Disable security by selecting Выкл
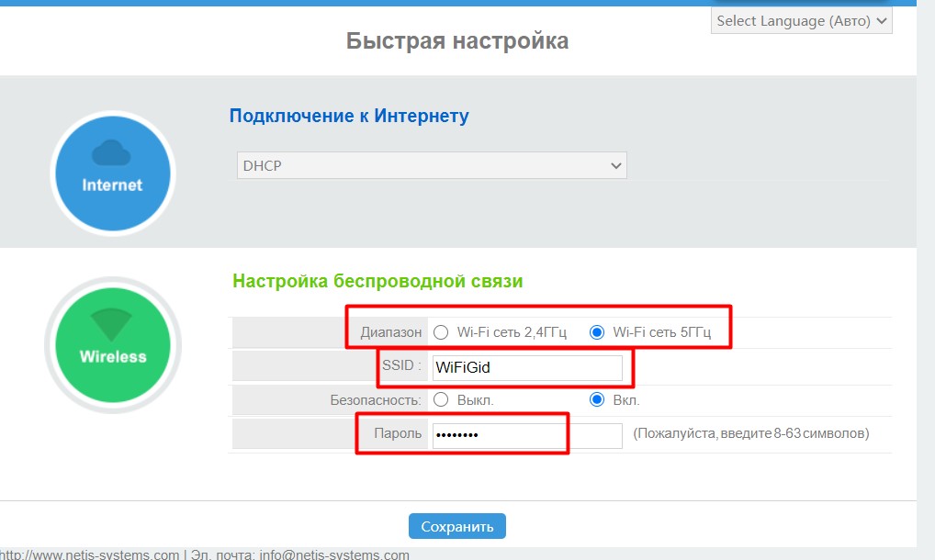This screenshot has height=560, width=935. (440, 399)
